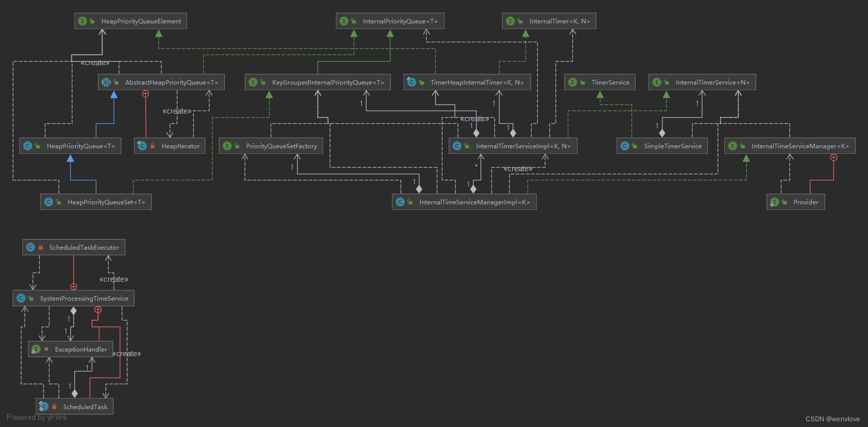This screenshot has height=427, width=868.
Task: Click interface icon of KeyGroupedInternalPriorityQueue<T>
Action: tap(253, 82)
